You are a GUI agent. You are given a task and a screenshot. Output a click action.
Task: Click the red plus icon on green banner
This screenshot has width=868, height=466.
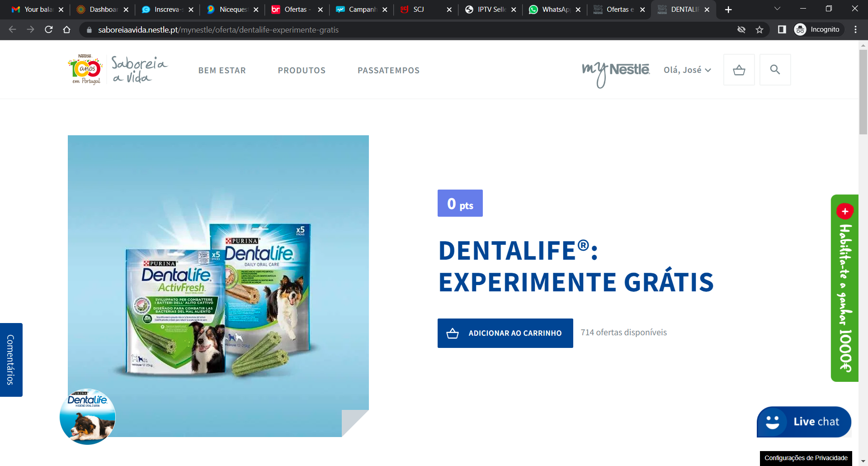844,211
